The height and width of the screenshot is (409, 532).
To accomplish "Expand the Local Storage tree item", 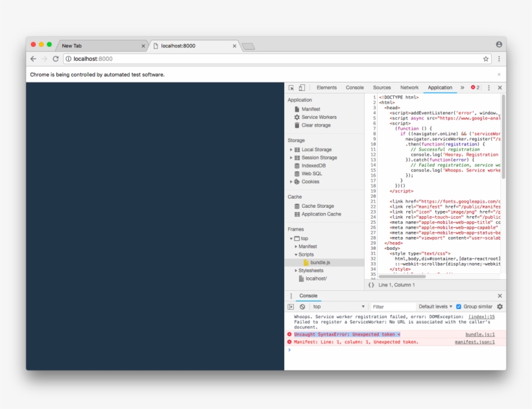I will (293, 149).
